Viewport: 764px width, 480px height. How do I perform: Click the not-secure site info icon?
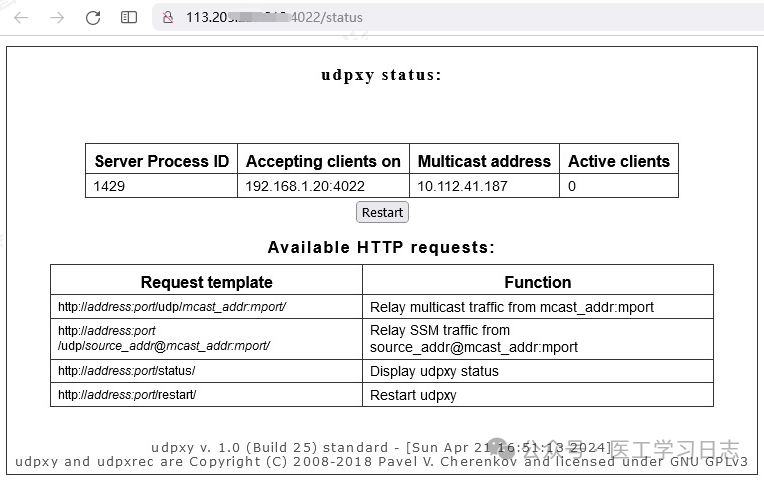[168, 18]
